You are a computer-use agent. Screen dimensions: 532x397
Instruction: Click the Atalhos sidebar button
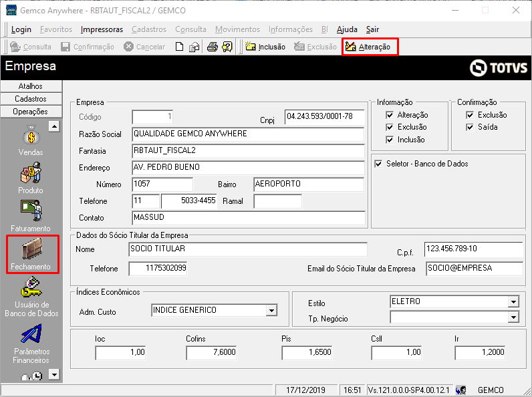(31, 86)
